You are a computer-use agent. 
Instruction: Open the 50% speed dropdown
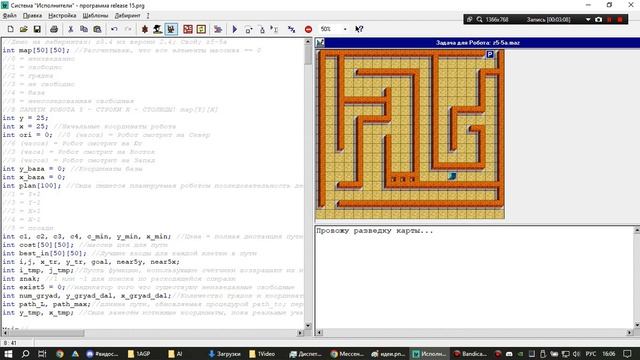coord(345,29)
